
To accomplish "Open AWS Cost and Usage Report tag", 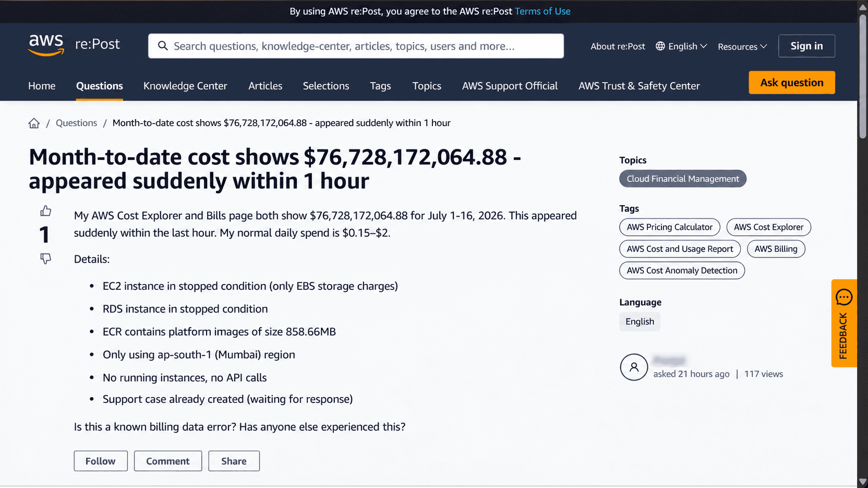I will (x=680, y=249).
